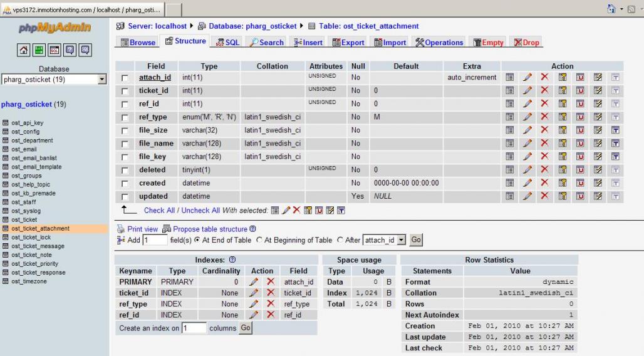Edit the PRIMARY index pencil icon
The width and height of the screenshot is (644, 356).
pyautogui.click(x=254, y=281)
